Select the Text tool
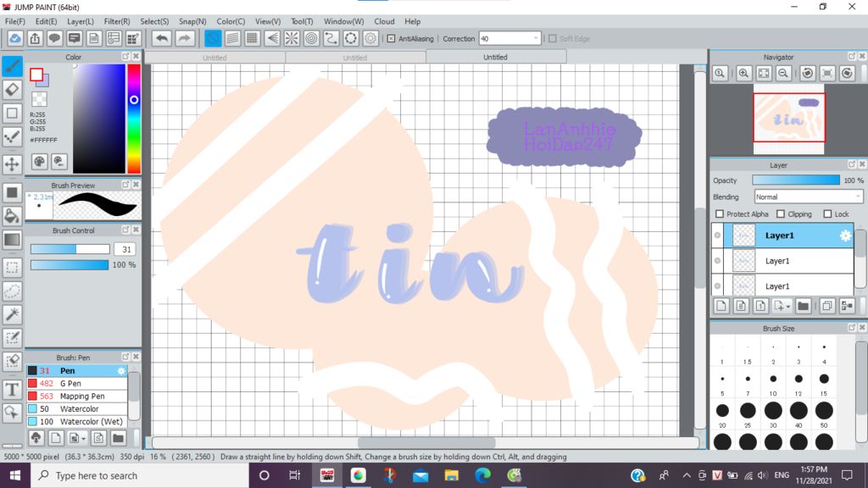 12,390
